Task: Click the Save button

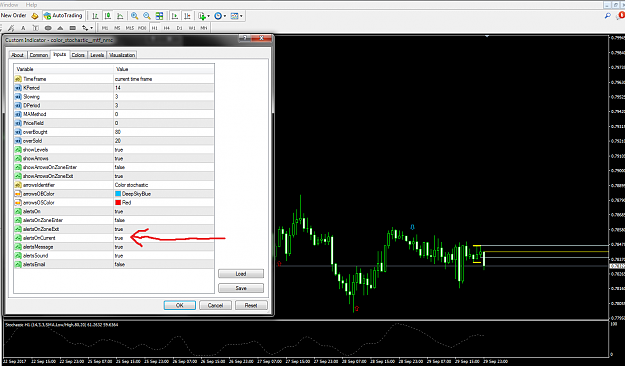Action: (x=241, y=288)
